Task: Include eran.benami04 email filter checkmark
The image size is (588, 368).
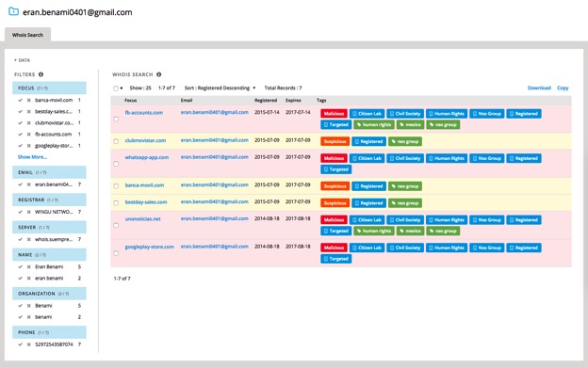Action: pyautogui.click(x=20, y=184)
